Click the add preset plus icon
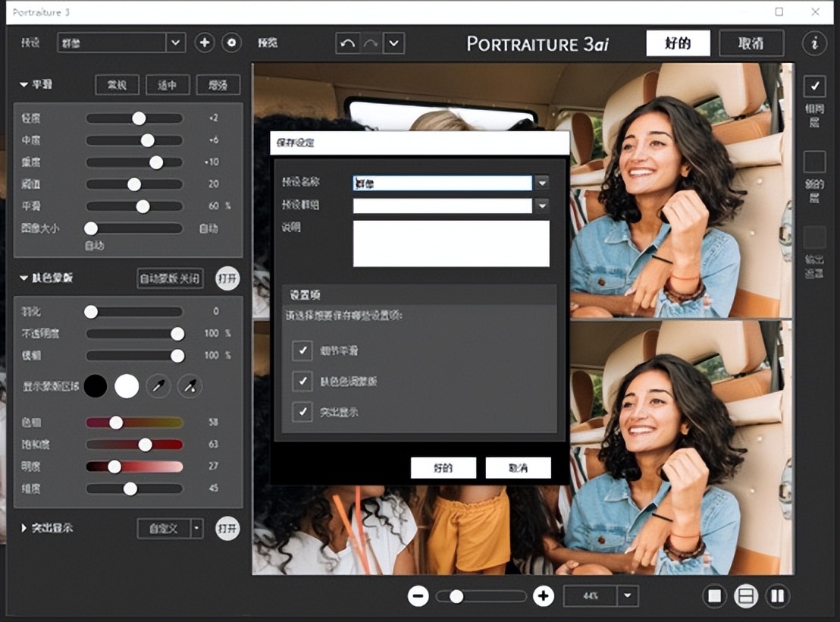 (x=204, y=42)
